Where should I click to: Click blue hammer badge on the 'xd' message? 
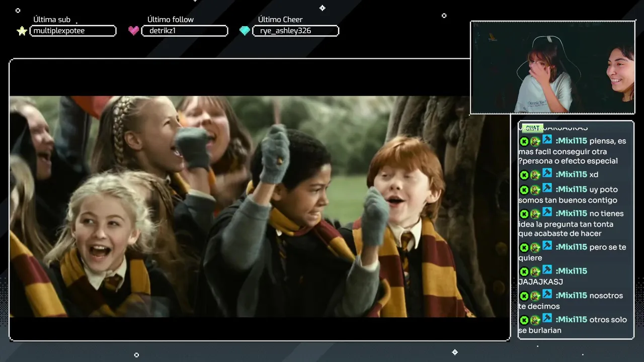[x=547, y=172]
